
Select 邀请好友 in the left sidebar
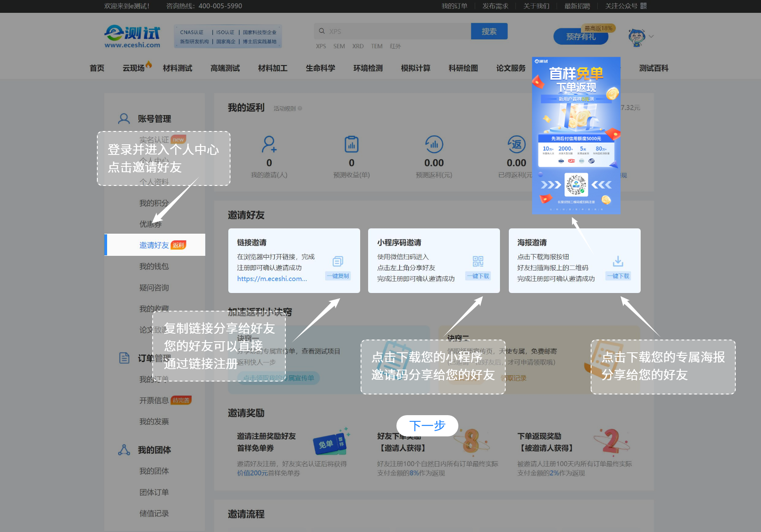(154, 245)
